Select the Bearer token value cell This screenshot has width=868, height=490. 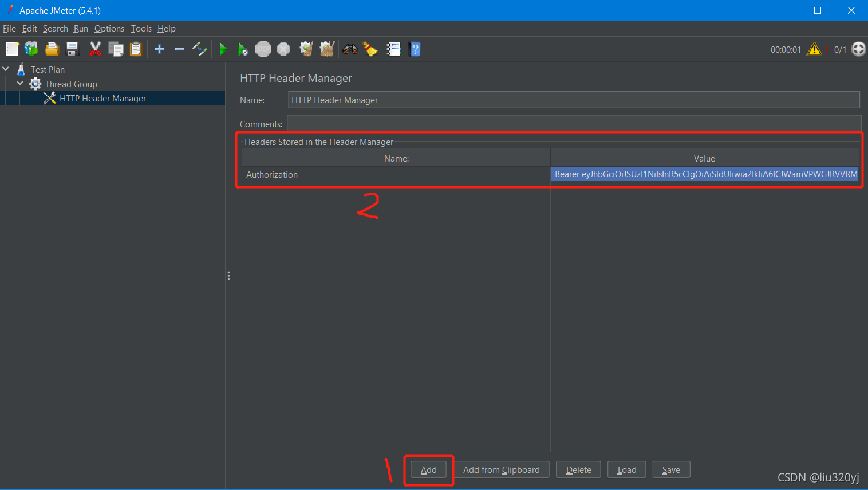pos(705,174)
